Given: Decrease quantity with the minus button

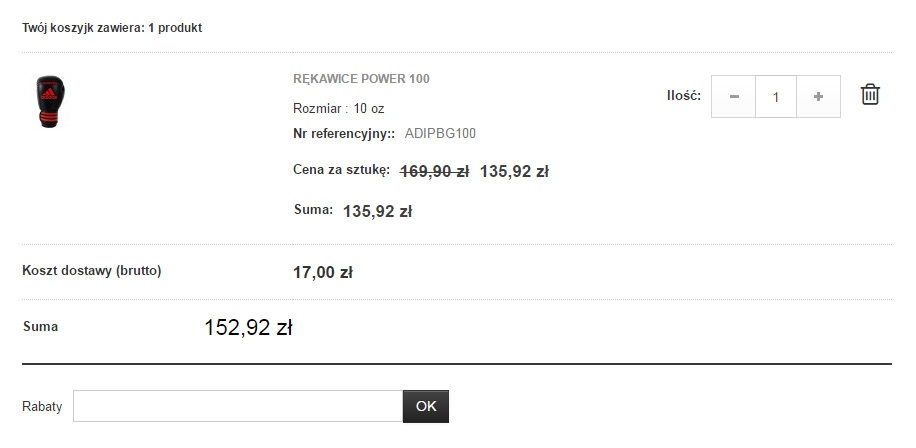Looking at the screenshot, I should [734, 97].
